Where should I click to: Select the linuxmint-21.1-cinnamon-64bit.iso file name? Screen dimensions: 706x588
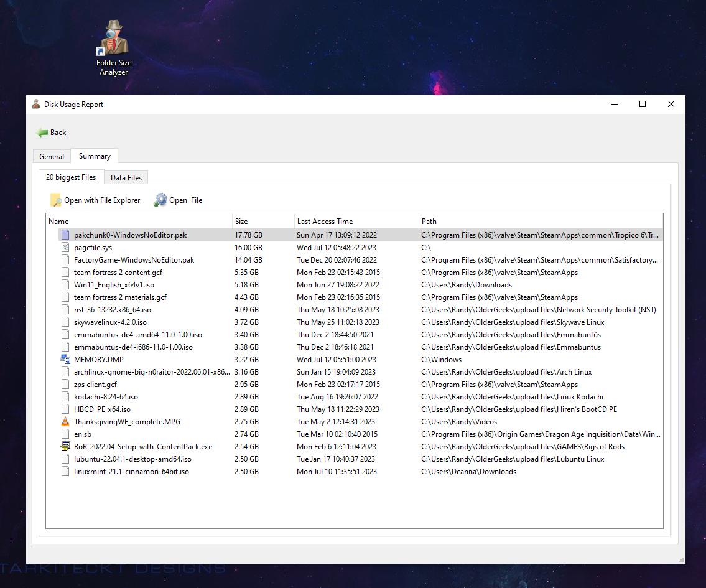pyautogui.click(x=131, y=472)
